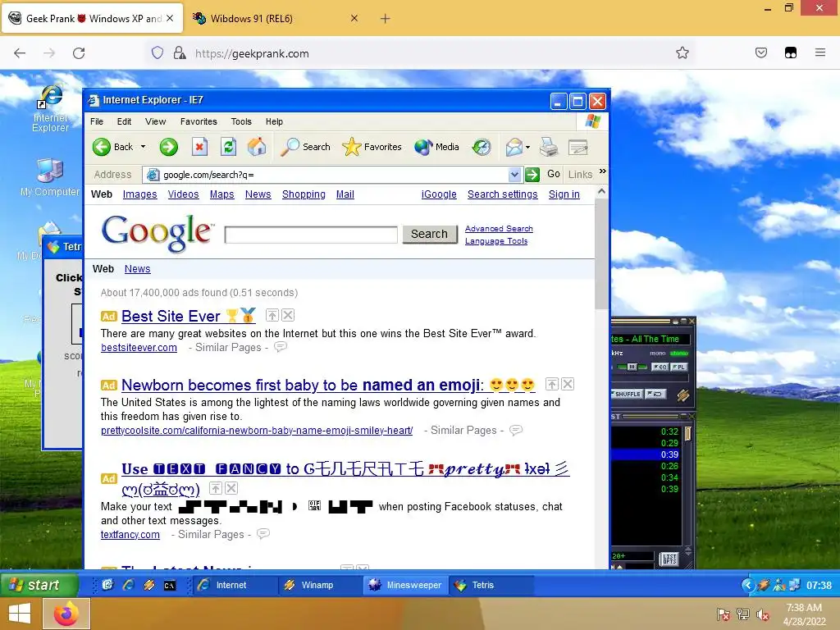
Task: Click the XP start button
Action: click(39, 585)
